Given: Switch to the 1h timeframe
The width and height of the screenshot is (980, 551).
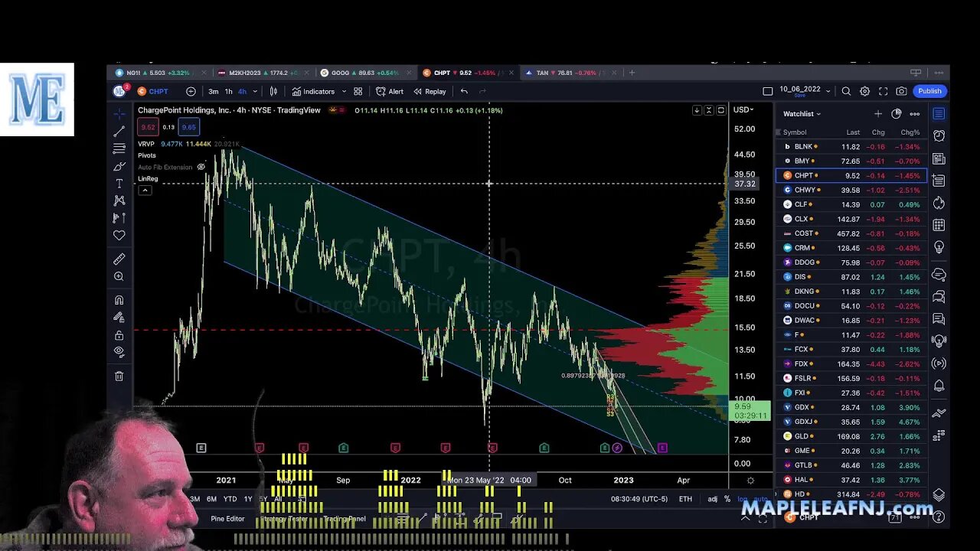Looking at the screenshot, I should pyautogui.click(x=228, y=91).
